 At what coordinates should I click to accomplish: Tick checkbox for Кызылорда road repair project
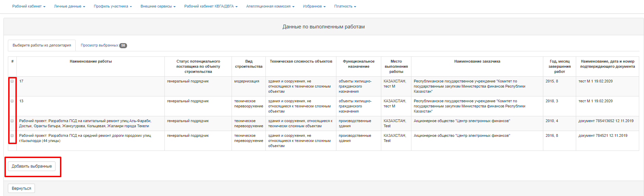click(12, 136)
